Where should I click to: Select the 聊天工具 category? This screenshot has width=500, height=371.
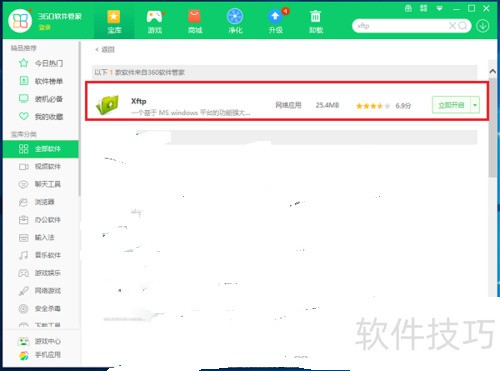point(41,184)
